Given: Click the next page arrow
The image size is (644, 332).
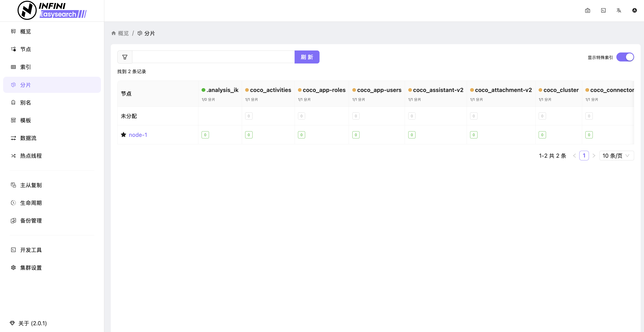Looking at the screenshot, I should 594,156.
